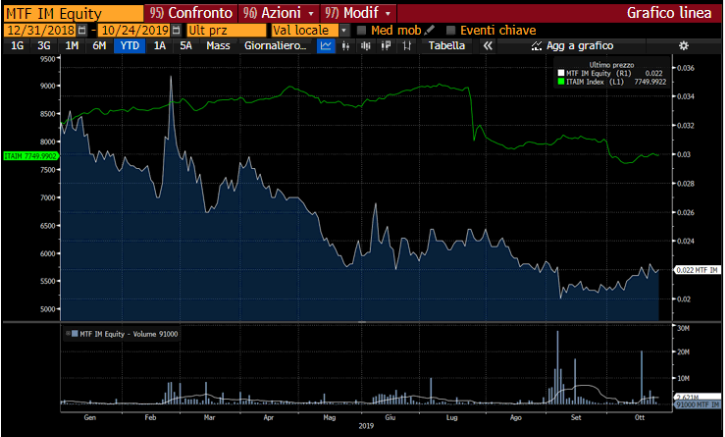Click the end date field 10/24/2019
Image resolution: width=725 pixels, height=437 pixels.
click(x=135, y=31)
